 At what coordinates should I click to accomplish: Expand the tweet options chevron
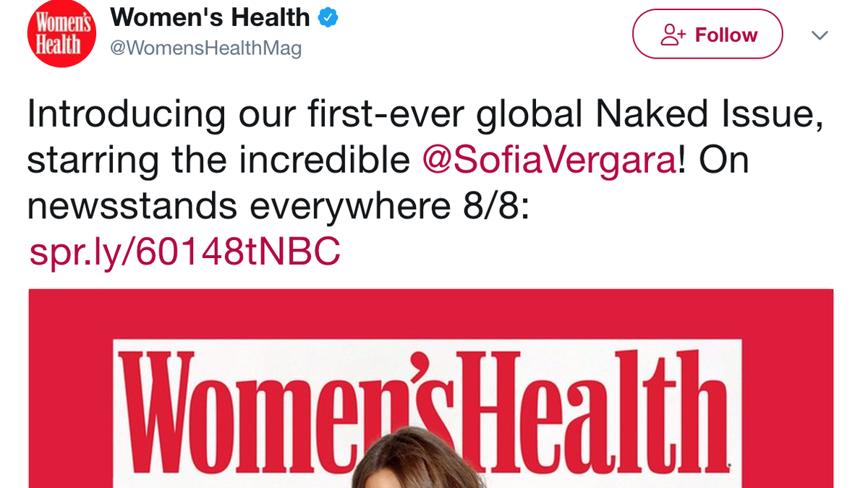click(819, 35)
